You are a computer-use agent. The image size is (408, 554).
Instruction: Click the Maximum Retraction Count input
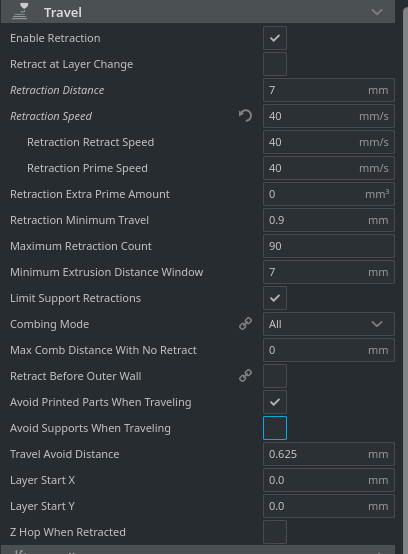pyautogui.click(x=329, y=246)
